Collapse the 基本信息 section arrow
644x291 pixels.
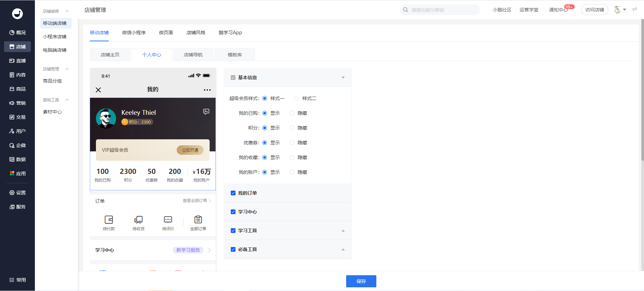coord(343,78)
